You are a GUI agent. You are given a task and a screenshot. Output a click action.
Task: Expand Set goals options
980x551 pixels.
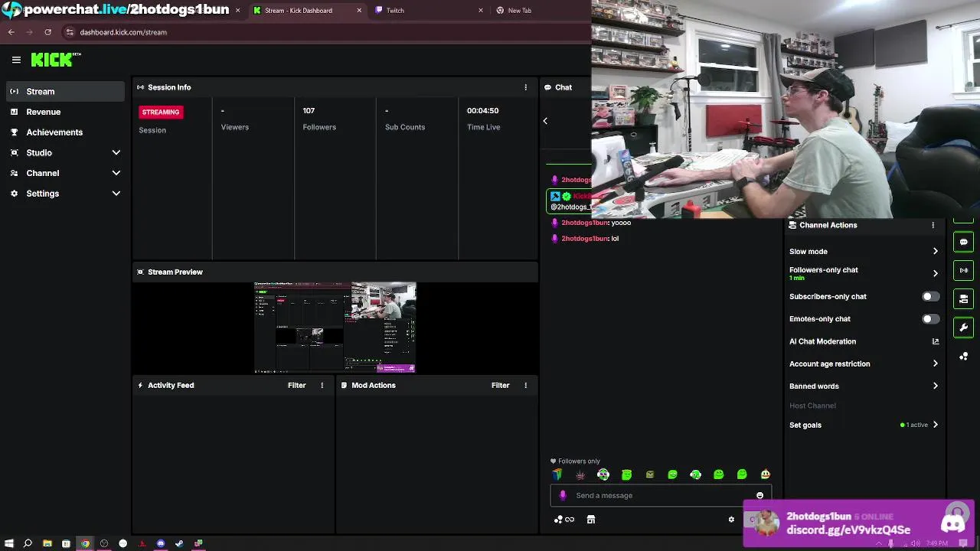pyautogui.click(x=935, y=425)
